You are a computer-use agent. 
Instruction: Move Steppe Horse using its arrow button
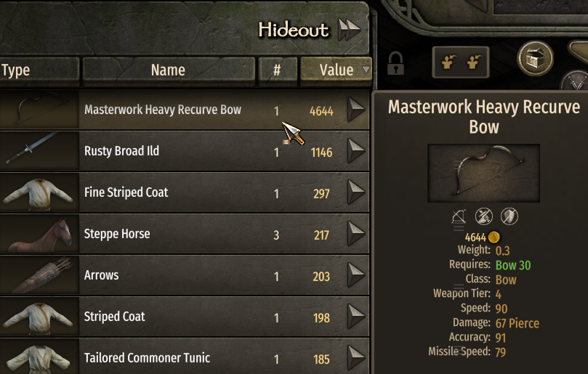click(x=356, y=234)
